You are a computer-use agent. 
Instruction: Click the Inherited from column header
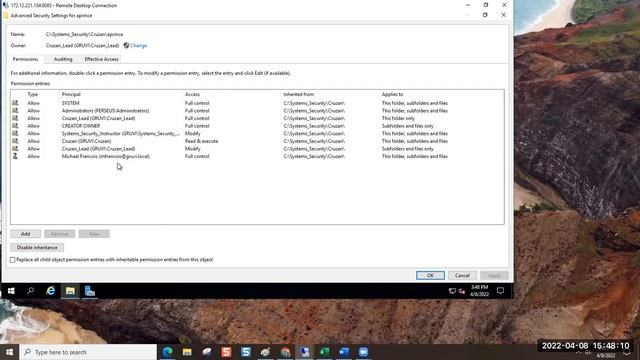click(x=299, y=94)
